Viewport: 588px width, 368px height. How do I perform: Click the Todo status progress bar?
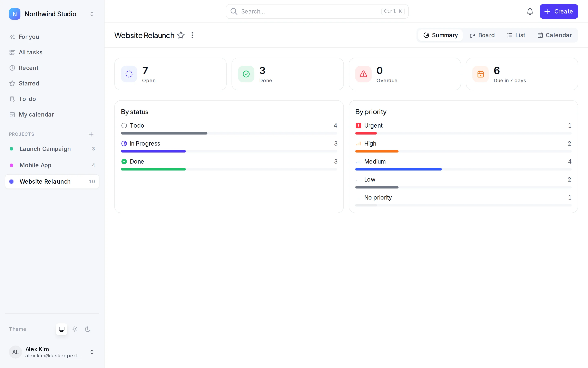(229, 133)
